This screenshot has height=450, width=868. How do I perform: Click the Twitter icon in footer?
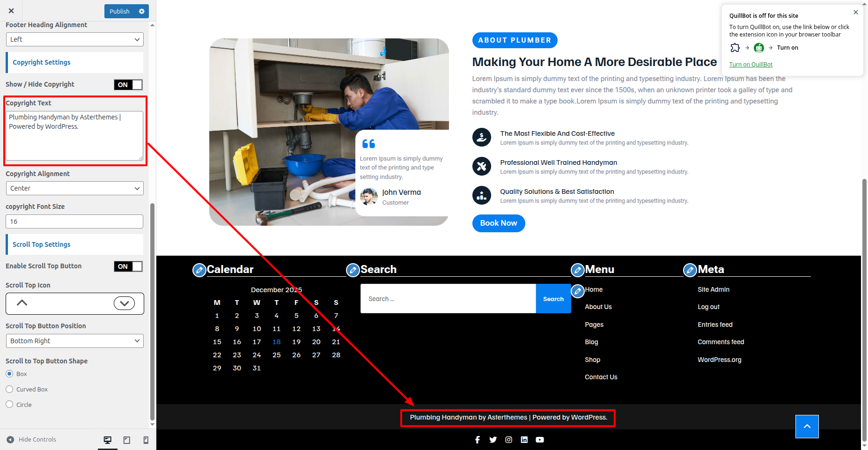493,440
